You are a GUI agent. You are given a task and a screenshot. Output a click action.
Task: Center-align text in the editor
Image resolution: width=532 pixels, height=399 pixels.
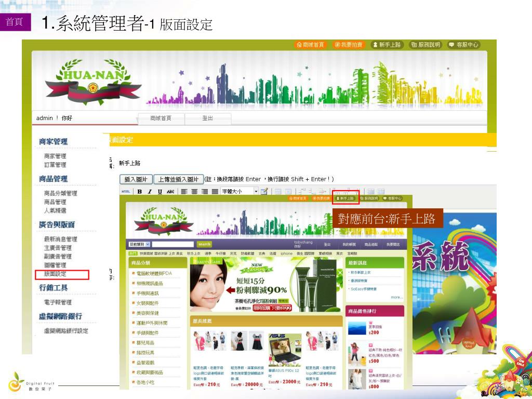tap(194, 191)
